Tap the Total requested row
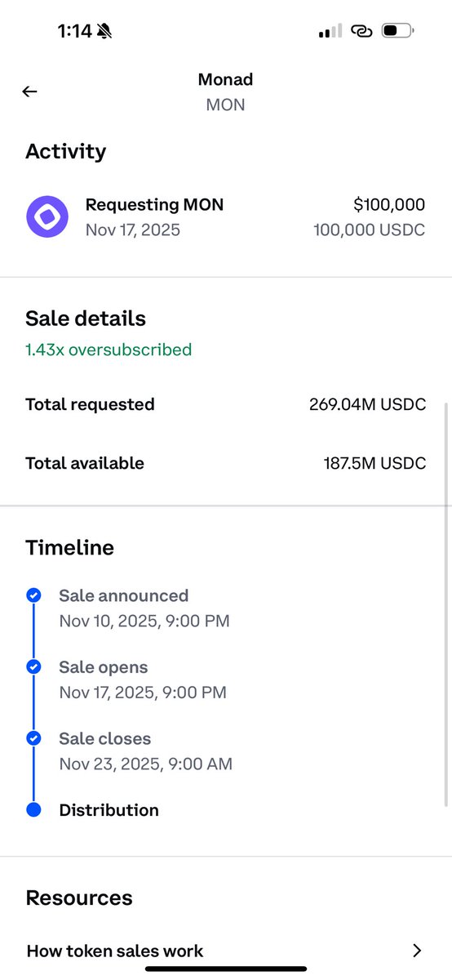 tap(226, 404)
